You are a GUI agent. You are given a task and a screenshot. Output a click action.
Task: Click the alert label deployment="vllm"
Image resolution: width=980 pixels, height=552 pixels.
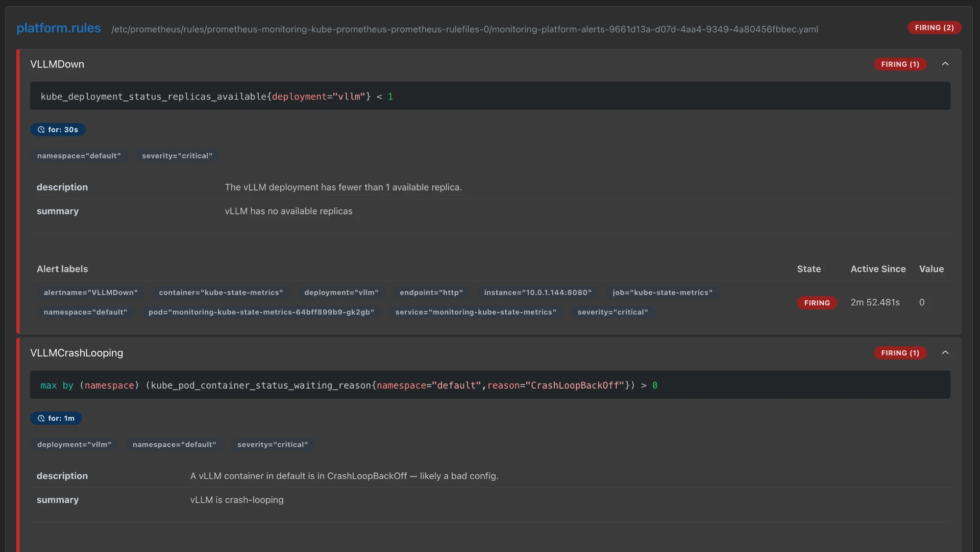(x=341, y=293)
